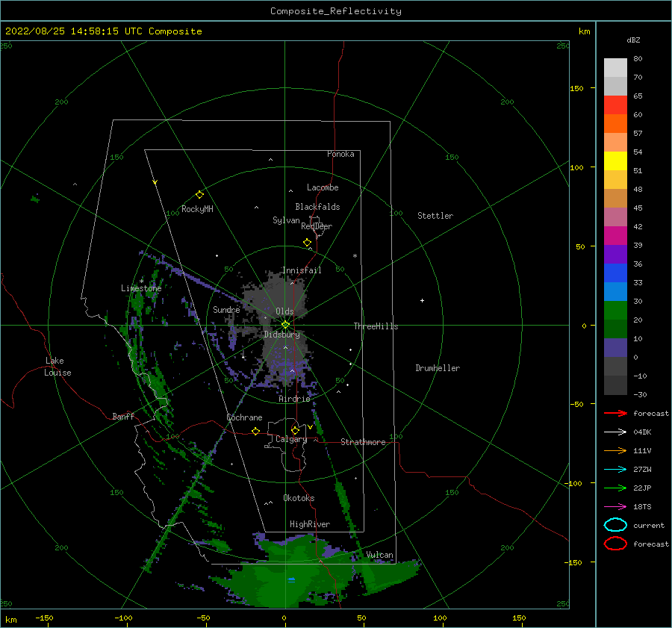672x628 pixels.
Task: Click the red forecast ellipse icon
Action: (x=615, y=544)
